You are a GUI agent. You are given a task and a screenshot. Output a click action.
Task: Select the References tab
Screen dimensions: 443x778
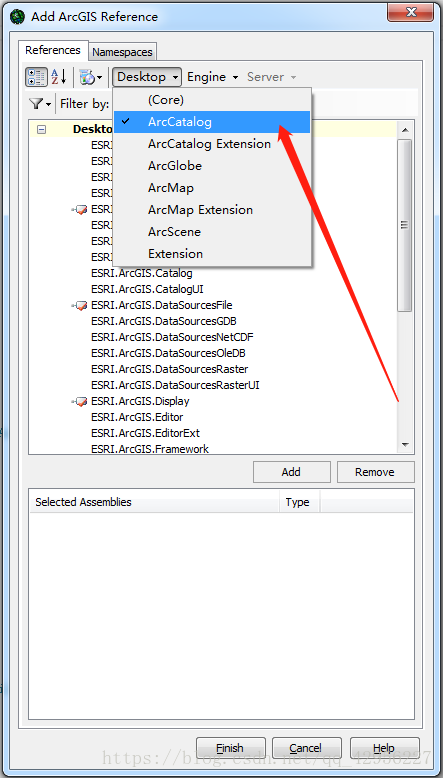pyautogui.click(x=53, y=50)
